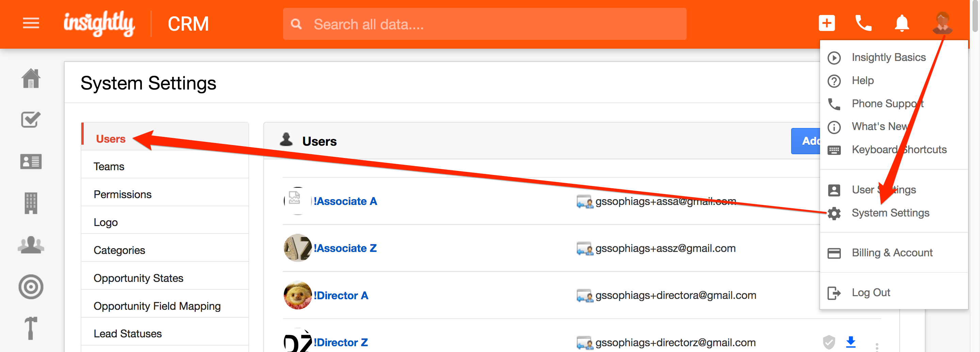Focus the Search all data field
980x352 pixels.
click(485, 24)
